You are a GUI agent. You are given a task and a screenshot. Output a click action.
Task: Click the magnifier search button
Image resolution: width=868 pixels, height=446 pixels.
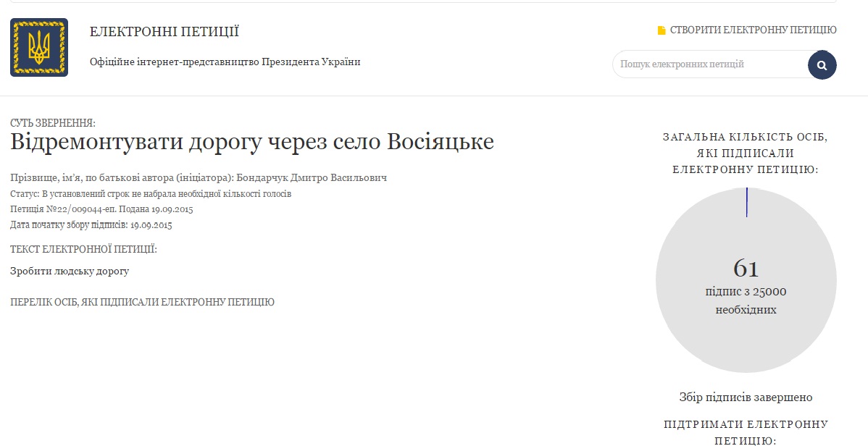[822, 65]
